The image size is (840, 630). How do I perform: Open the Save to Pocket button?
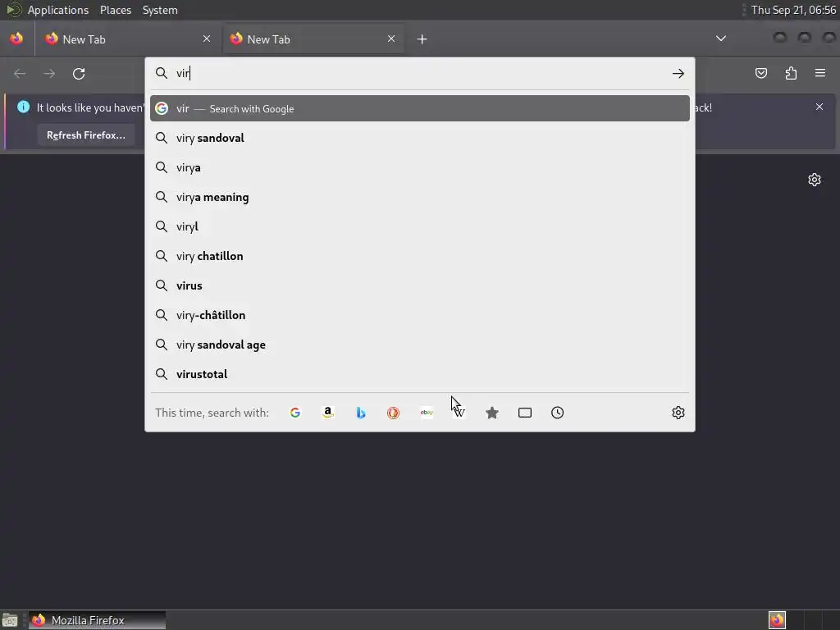(x=761, y=73)
